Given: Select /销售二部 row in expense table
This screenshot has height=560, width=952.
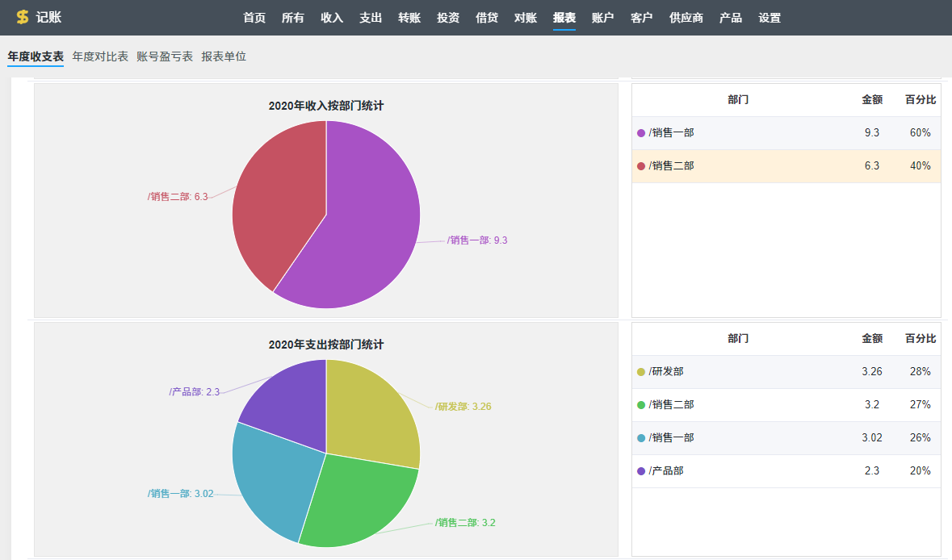Looking at the screenshot, I should (x=786, y=405).
